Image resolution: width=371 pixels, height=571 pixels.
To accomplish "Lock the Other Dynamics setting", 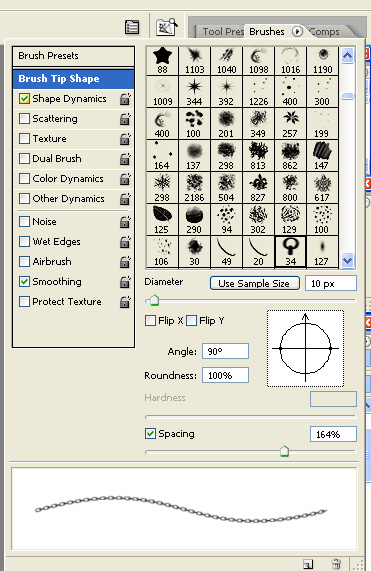I will tap(125, 199).
